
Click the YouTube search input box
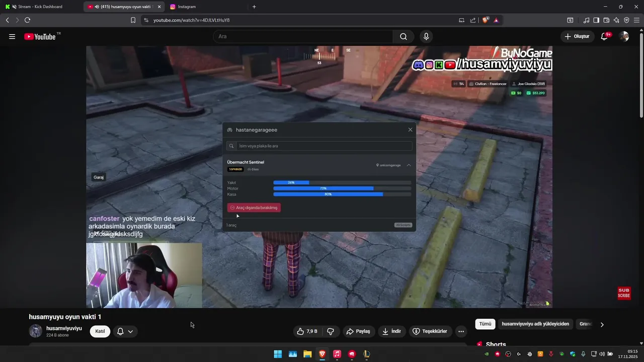[303, 37]
